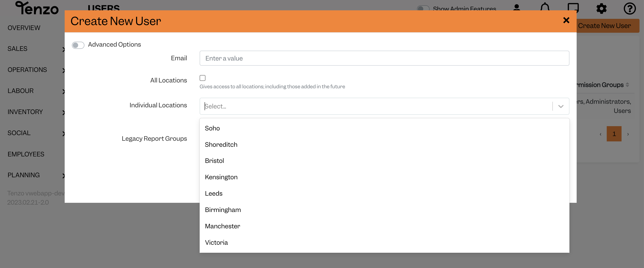
Task: Expand the SALES sidebar submenu
Action: [x=64, y=49]
